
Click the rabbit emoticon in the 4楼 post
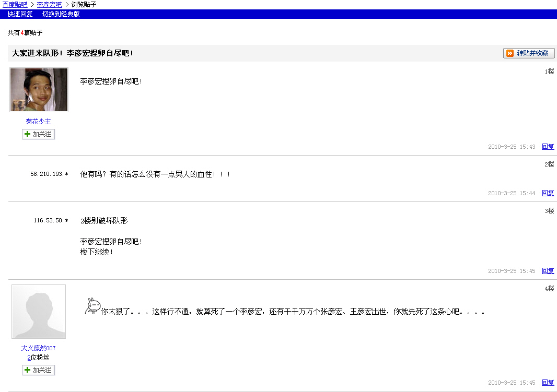pyautogui.click(x=92, y=306)
